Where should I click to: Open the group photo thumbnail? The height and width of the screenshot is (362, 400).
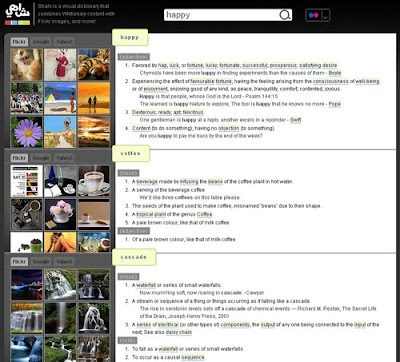click(x=27, y=98)
